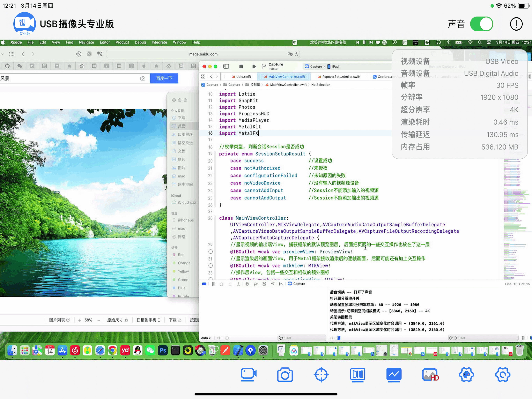Zoom out with minus beside 58%
This screenshot has height=399, width=532.
click(x=99, y=320)
